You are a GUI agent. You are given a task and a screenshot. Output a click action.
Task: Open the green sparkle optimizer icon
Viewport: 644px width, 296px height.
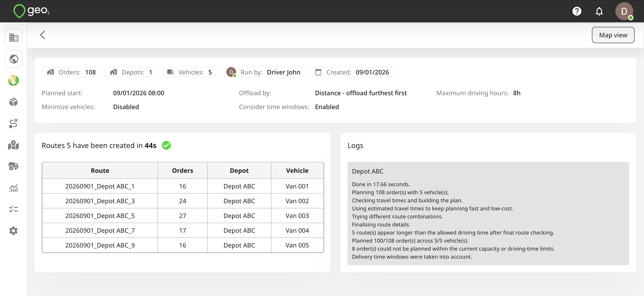(13, 80)
